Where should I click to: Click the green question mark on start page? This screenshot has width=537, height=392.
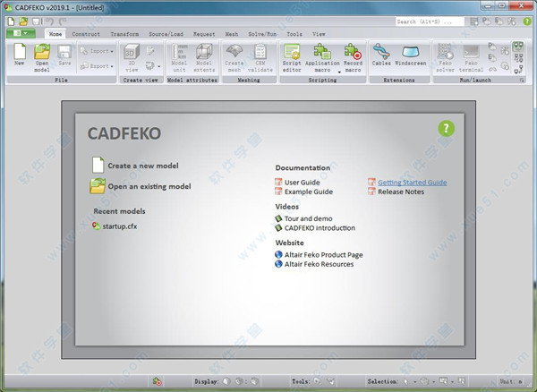[446, 128]
